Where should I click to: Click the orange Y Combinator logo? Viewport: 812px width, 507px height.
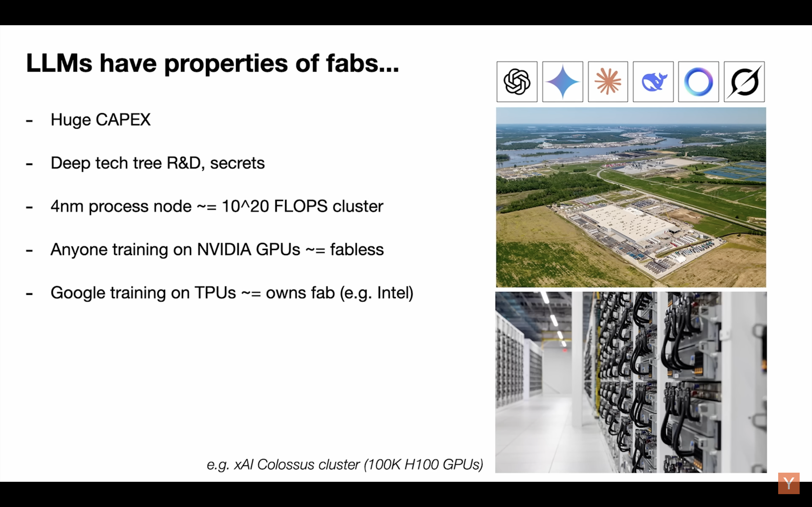[789, 483]
